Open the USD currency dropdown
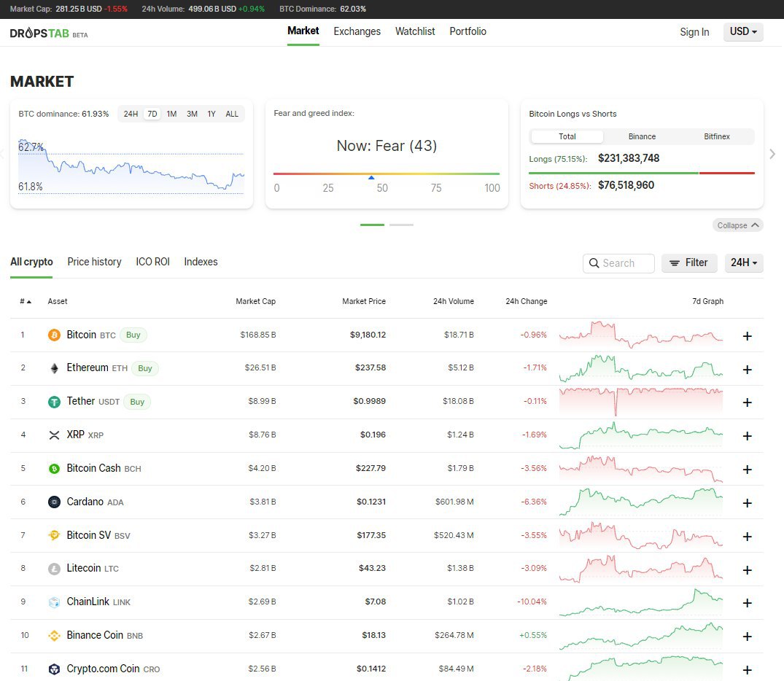 click(x=743, y=31)
